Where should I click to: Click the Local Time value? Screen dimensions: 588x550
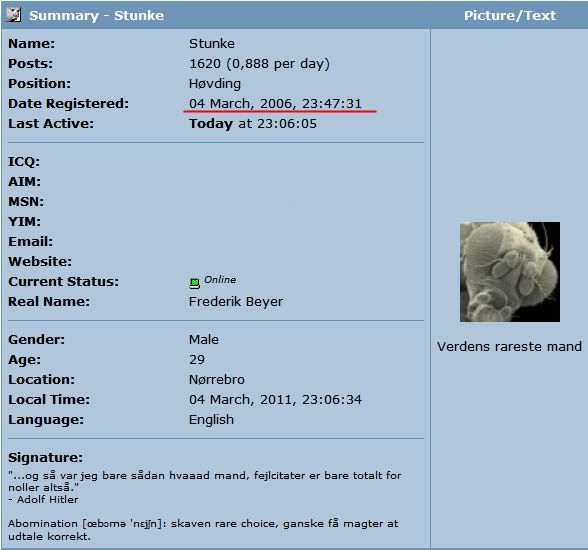[x=275, y=400]
